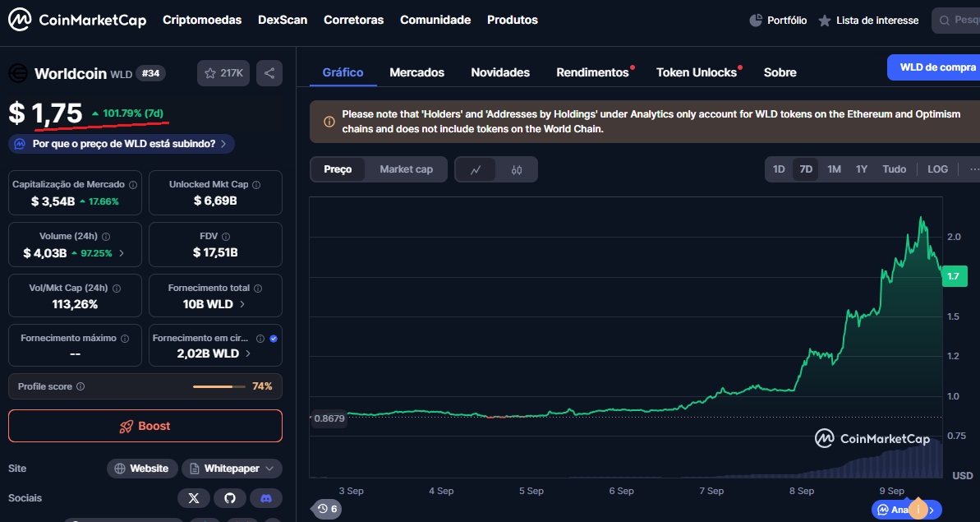Click the CoinMarketCap AI bubble icon
This screenshot has width=980, height=522.
click(882, 510)
